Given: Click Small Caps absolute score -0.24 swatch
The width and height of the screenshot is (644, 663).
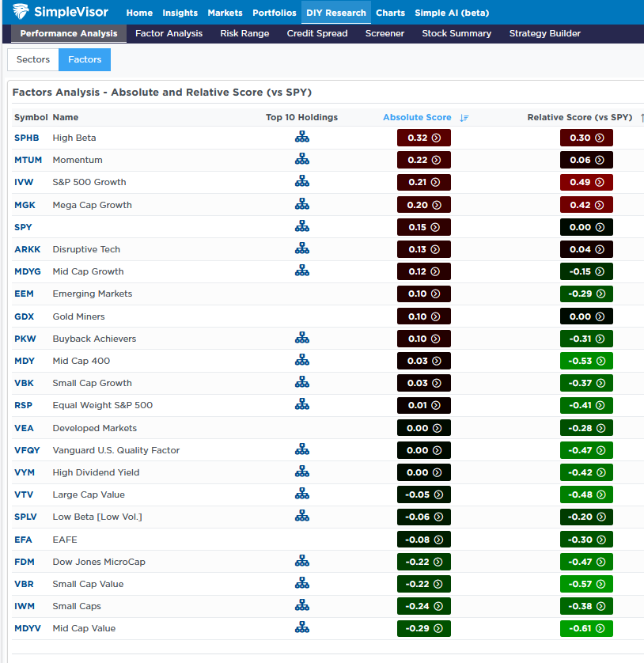Looking at the screenshot, I should pos(424,606).
